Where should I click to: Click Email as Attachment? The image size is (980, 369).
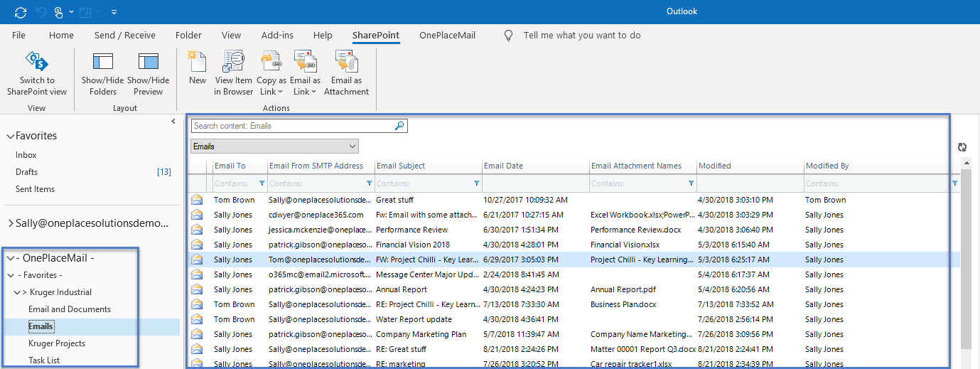click(x=346, y=73)
